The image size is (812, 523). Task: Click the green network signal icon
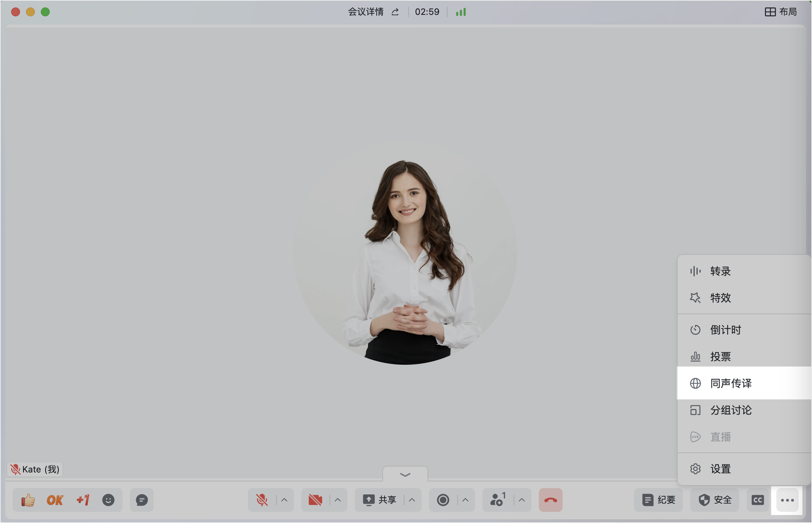[x=461, y=12]
